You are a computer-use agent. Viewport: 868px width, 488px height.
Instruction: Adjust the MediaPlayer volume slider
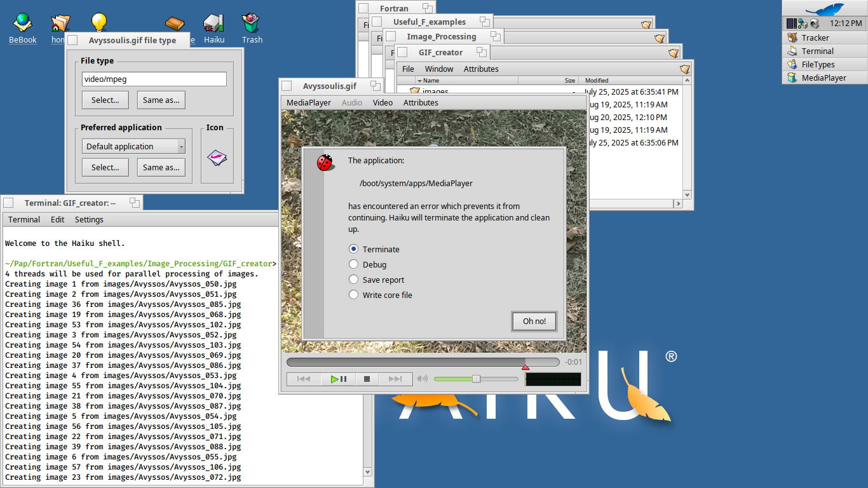tap(476, 379)
